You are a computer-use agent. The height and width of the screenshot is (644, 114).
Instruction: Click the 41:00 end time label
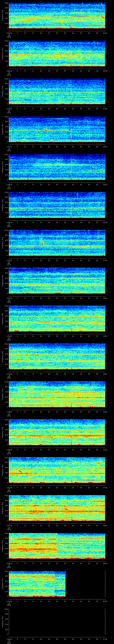[105, 639]
